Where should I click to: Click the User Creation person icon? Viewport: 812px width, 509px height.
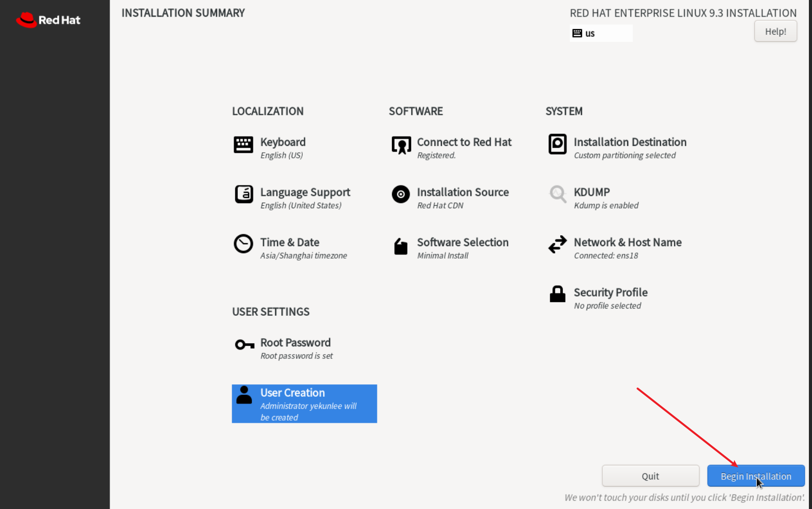point(243,395)
